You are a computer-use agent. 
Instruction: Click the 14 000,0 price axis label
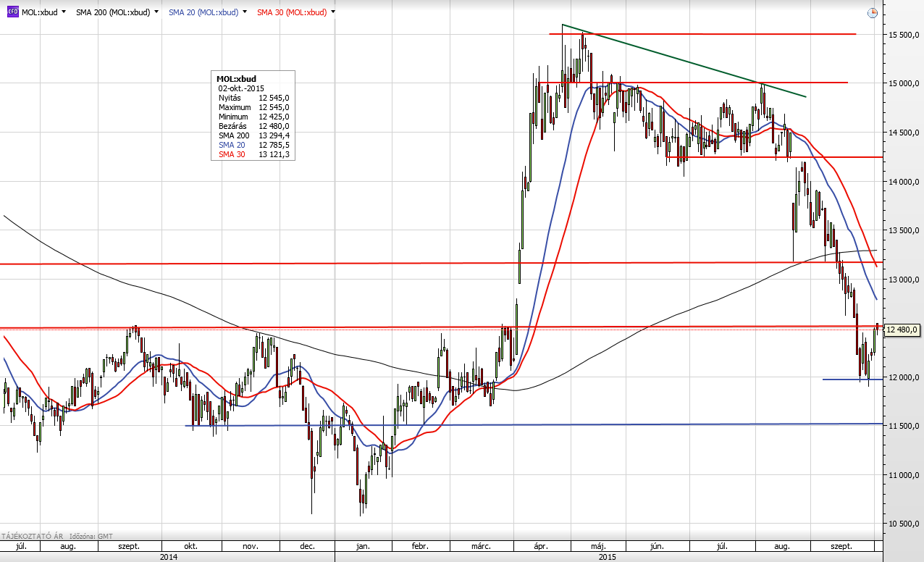[904, 182]
